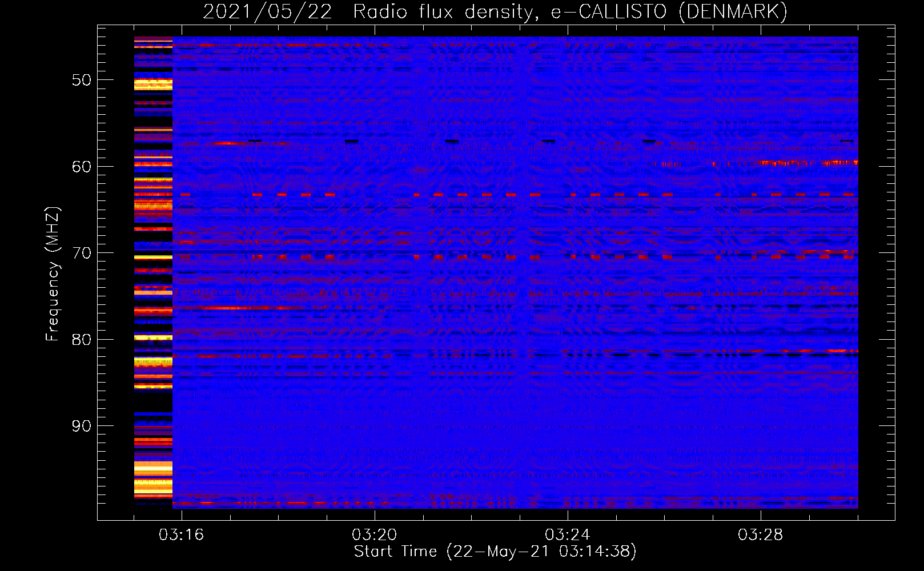Click the frequency tick label "60"
The height and width of the screenshot is (571, 924).
82,167
